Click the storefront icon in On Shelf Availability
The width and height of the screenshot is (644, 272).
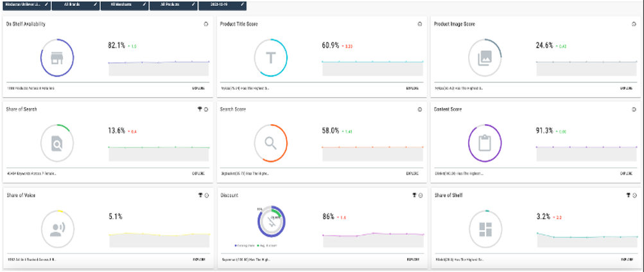[57, 58]
